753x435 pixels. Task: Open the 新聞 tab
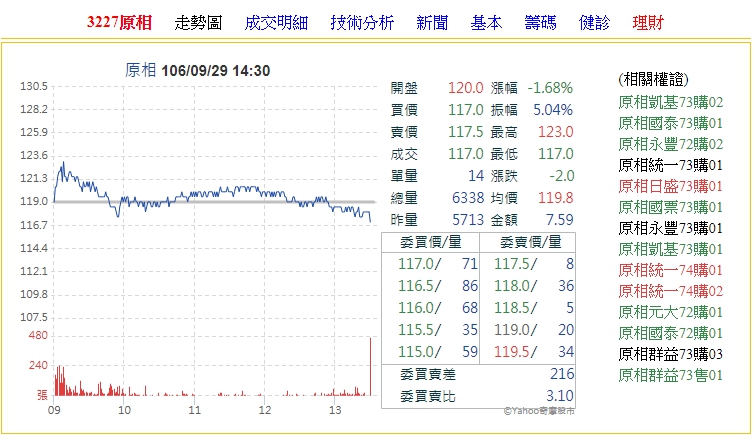[432, 23]
